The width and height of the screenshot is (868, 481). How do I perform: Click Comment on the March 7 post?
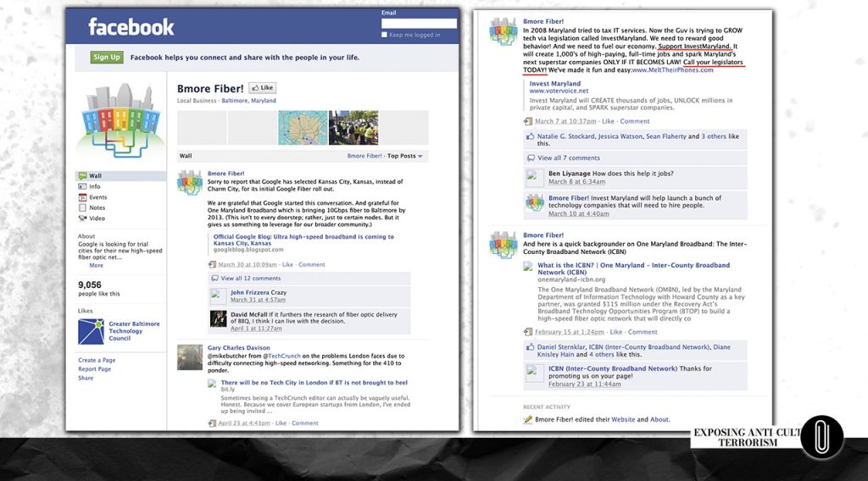(634, 122)
